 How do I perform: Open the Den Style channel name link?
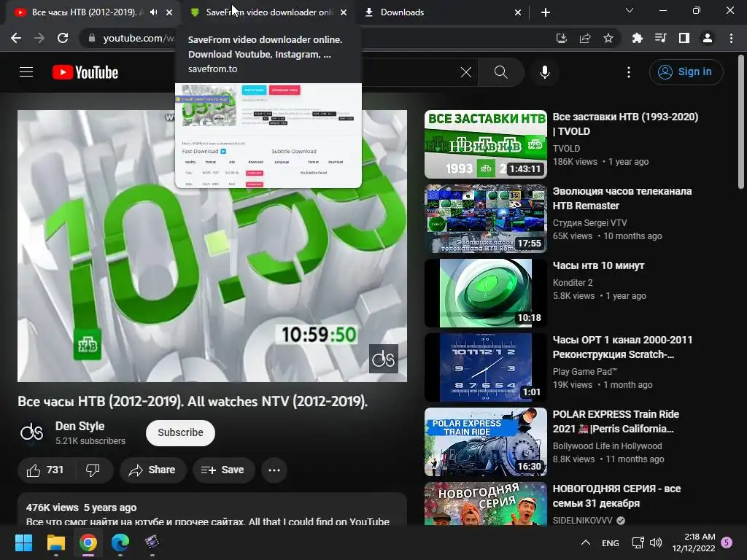(80, 426)
